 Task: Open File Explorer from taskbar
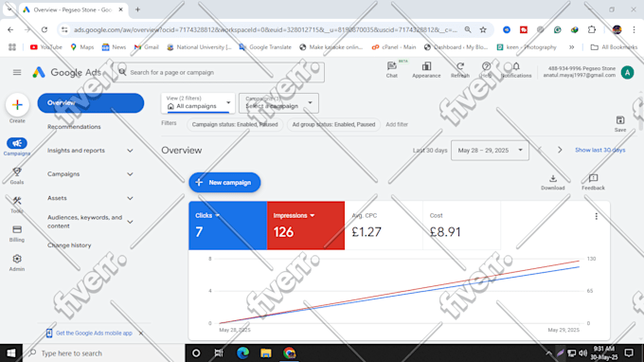266,353
